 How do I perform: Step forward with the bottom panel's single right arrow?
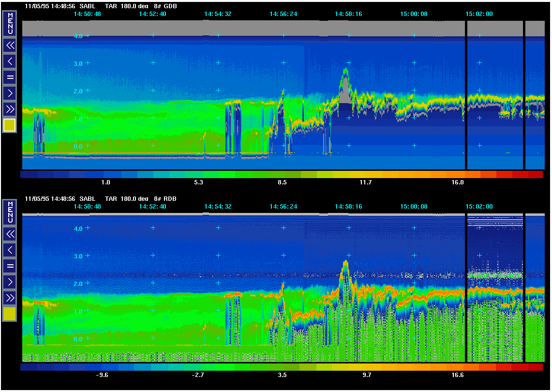(x=10, y=282)
